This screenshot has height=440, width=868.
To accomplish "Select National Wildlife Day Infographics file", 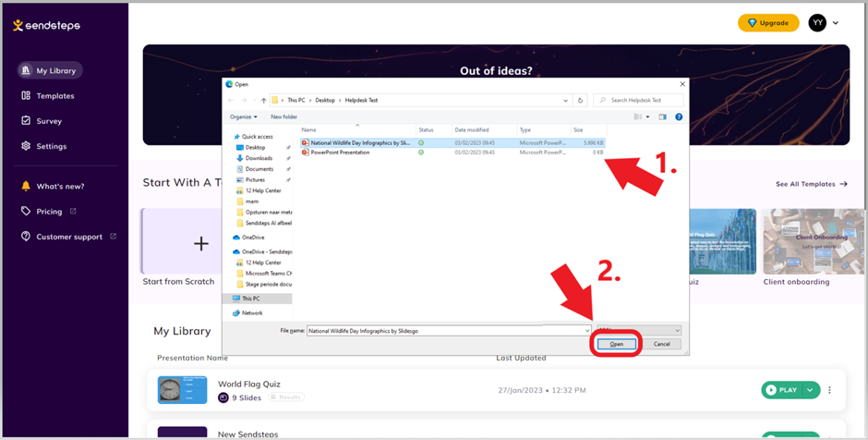I will 452,143.
